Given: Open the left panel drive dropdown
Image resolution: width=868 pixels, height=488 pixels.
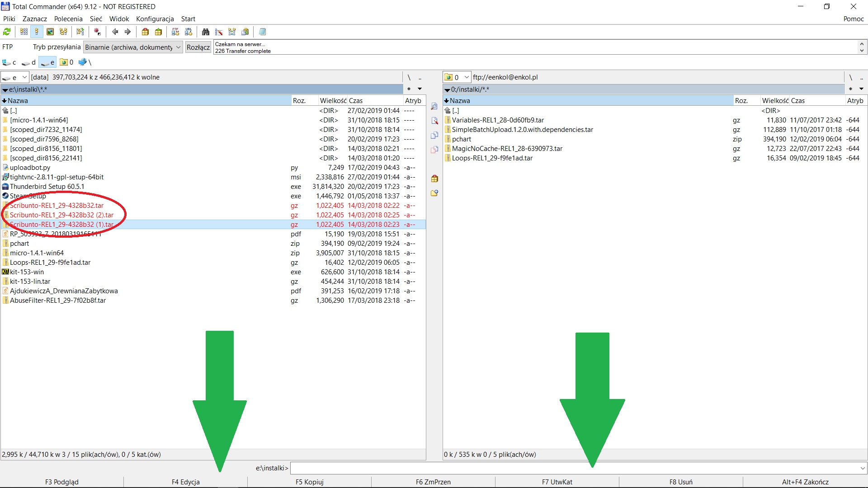Looking at the screenshot, I should (x=24, y=77).
